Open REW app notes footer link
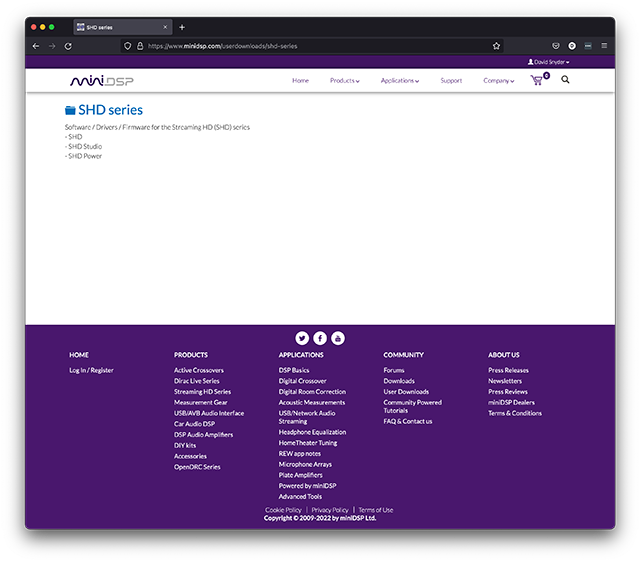 pos(300,454)
